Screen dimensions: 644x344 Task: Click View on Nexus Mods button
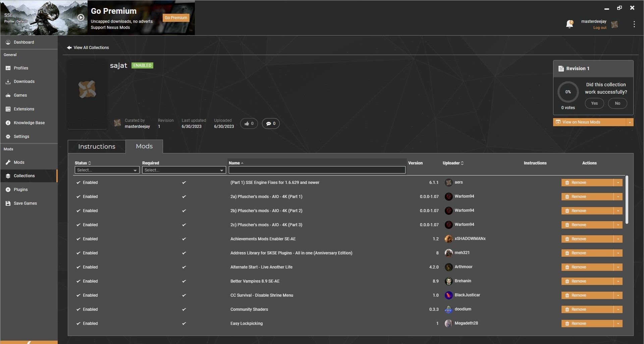tap(589, 122)
